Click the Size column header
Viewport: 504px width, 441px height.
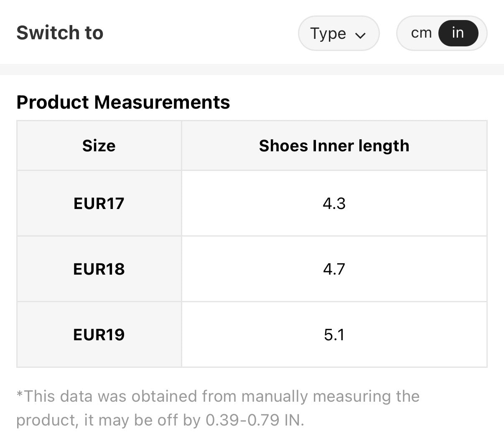click(99, 145)
